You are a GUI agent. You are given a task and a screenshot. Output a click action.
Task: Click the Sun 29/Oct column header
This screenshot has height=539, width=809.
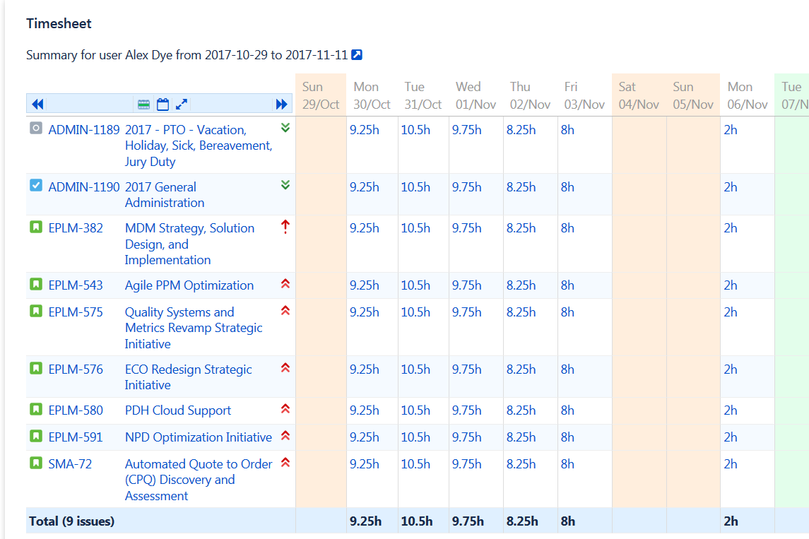tap(320, 95)
